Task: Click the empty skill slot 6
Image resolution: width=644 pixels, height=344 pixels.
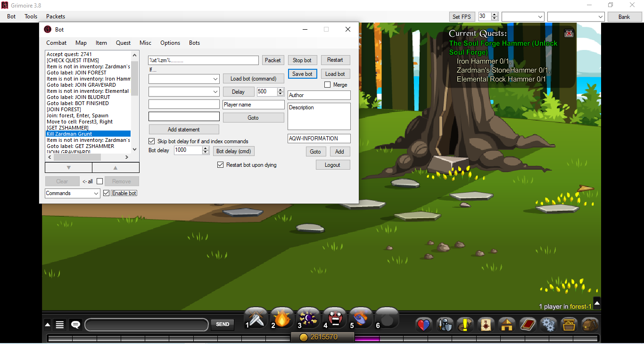Action: pyautogui.click(x=387, y=318)
